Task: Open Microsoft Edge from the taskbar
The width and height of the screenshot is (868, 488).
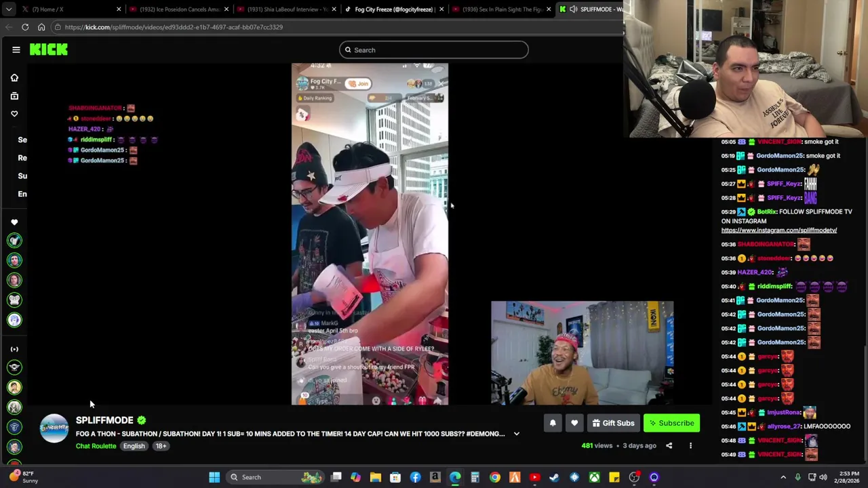Action: (455, 477)
